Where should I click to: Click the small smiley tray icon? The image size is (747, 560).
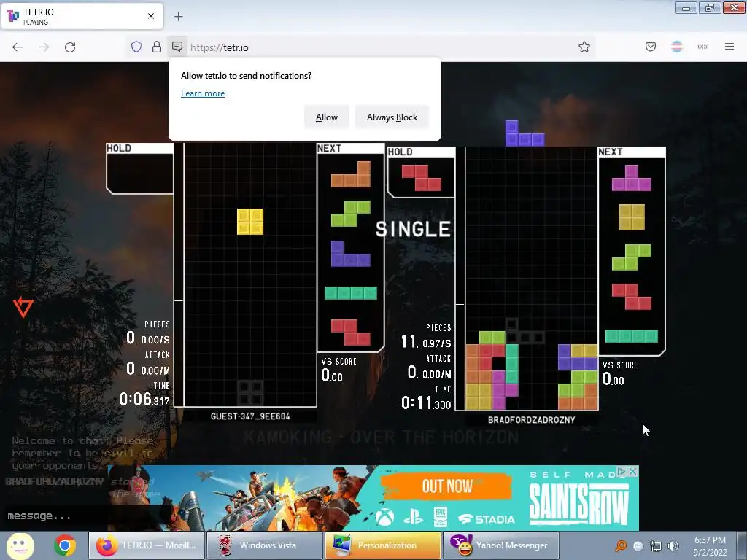[638, 546]
